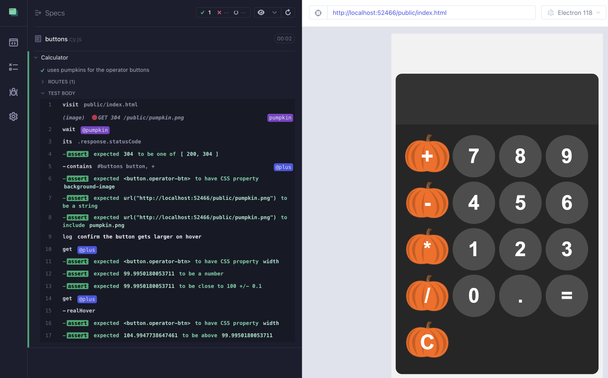Click the its .response.statusCode command
The width and height of the screenshot is (608, 378).
[167, 142]
